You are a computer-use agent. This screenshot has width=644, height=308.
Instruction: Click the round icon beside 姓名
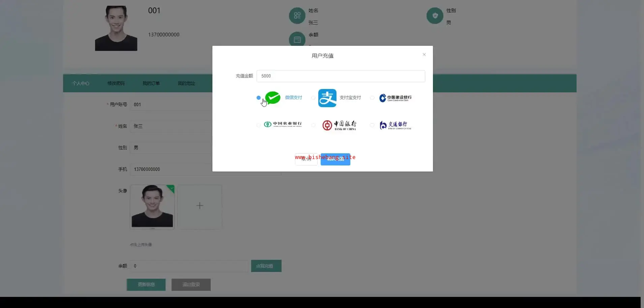click(297, 16)
